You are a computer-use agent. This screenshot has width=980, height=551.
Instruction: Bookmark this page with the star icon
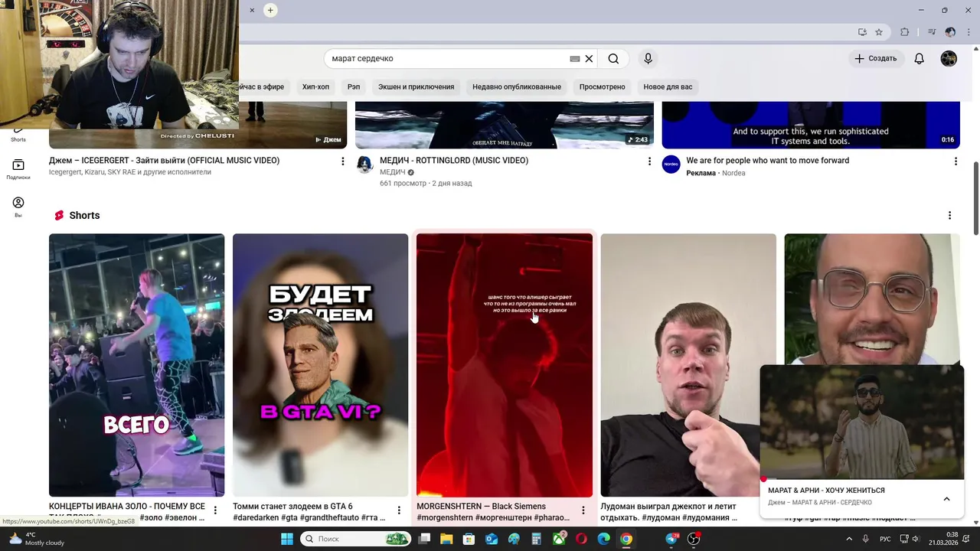tap(879, 32)
